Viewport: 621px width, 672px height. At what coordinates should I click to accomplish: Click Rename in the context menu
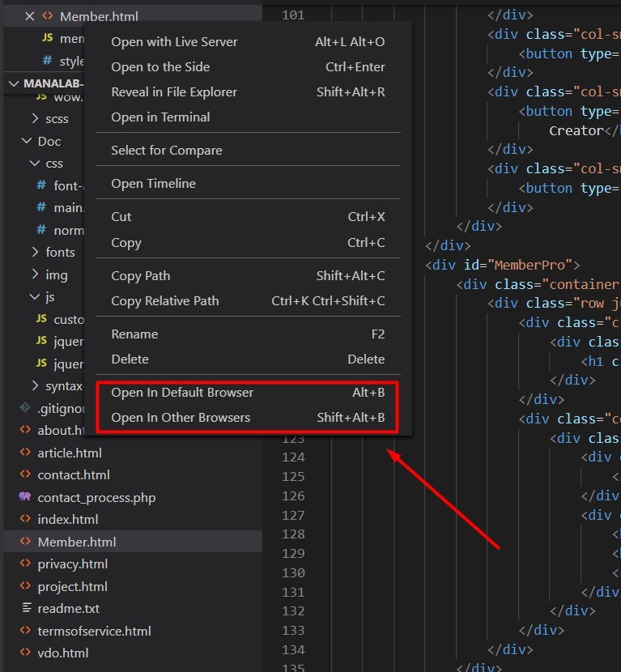tap(134, 334)
